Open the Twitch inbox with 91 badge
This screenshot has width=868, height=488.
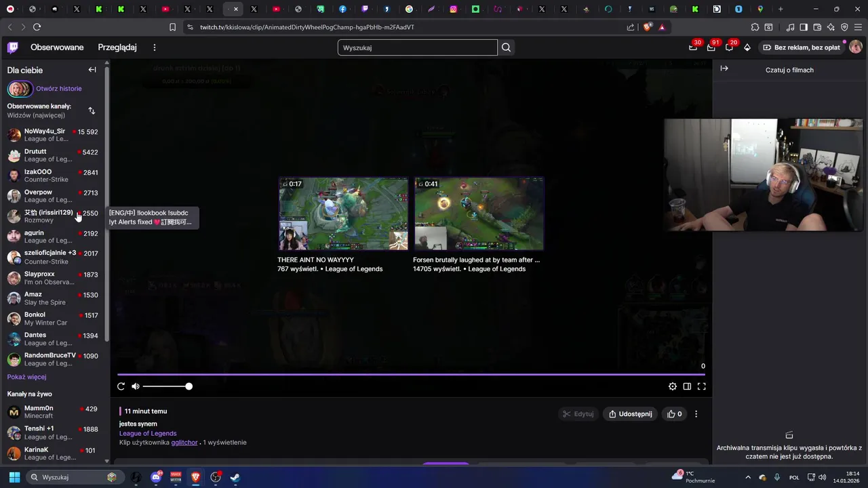711,47
